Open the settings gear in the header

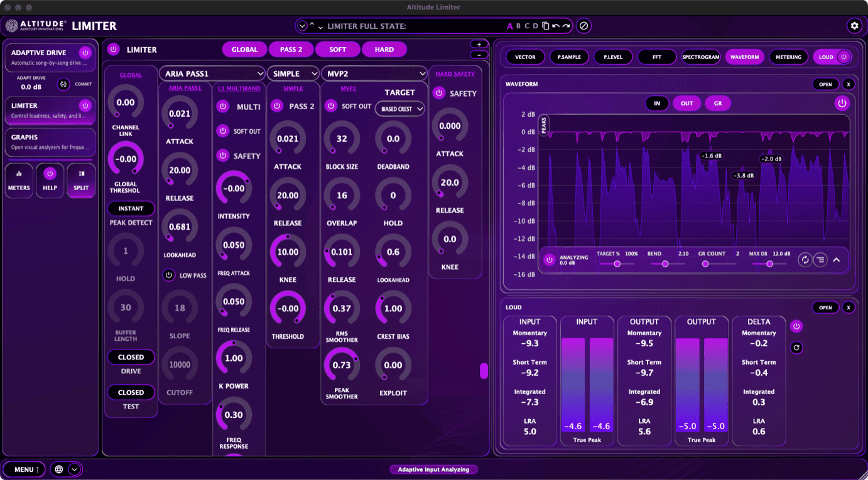[854, 26]
